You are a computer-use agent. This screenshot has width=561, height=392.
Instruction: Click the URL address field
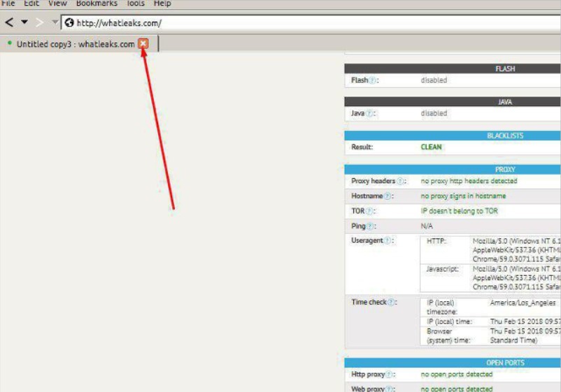(x=315, y=23)
